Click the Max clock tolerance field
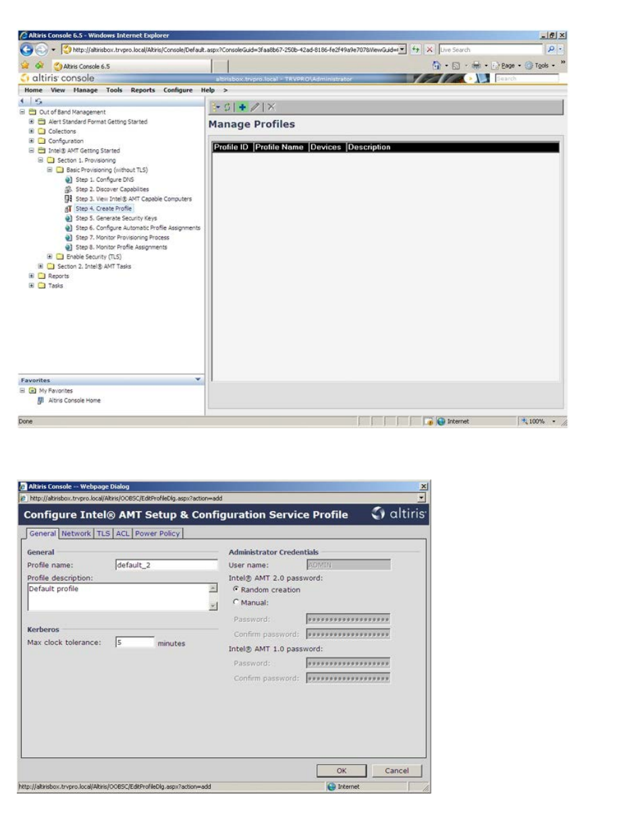The height and width of the screenshot is (834, 644). coord(135,642)
